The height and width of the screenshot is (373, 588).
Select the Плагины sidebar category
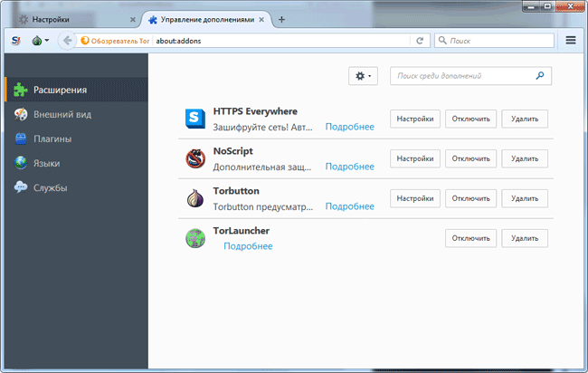click(x=77, y=139)
